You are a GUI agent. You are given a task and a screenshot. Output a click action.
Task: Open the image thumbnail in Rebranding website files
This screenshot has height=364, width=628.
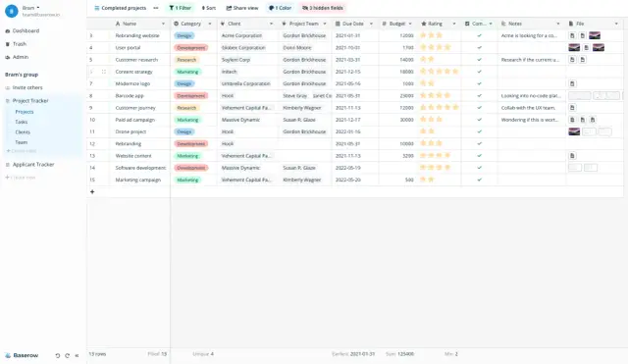595,35
